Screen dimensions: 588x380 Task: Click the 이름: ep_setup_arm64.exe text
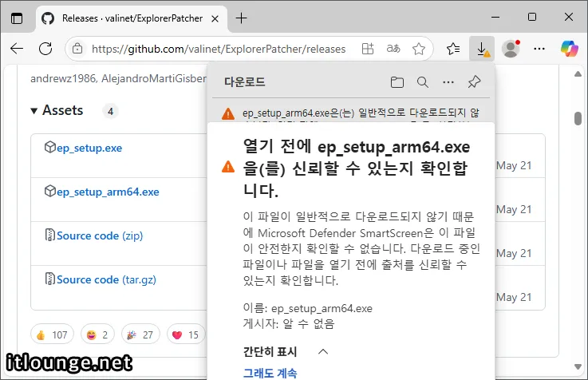coord(307,308)
